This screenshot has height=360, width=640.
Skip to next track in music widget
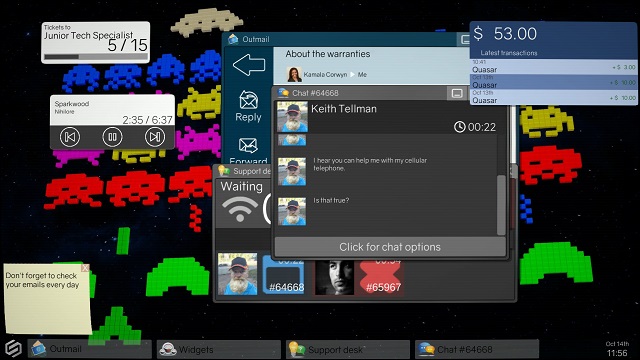[155, 137]
